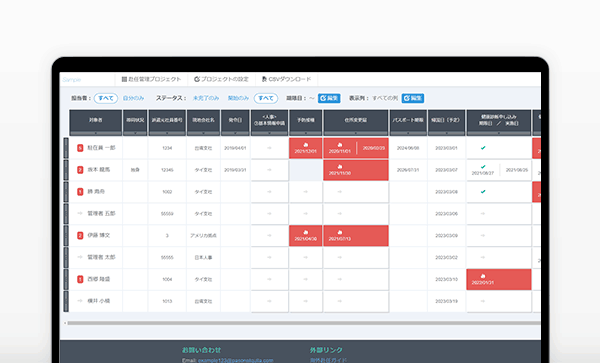Click the arrow icon beside 横井 小楠
The width and height of the screenshot is (600, 363).
80,301
